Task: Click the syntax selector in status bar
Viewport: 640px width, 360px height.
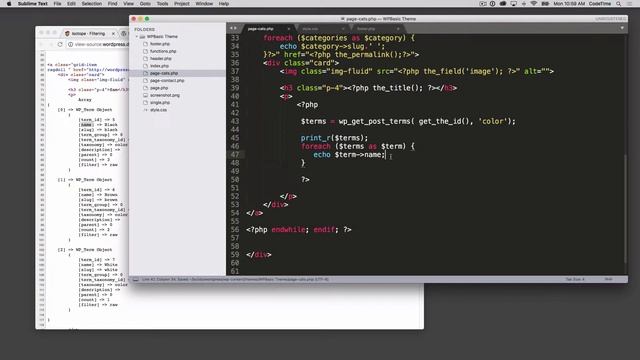Action: (x=609, y=280)
